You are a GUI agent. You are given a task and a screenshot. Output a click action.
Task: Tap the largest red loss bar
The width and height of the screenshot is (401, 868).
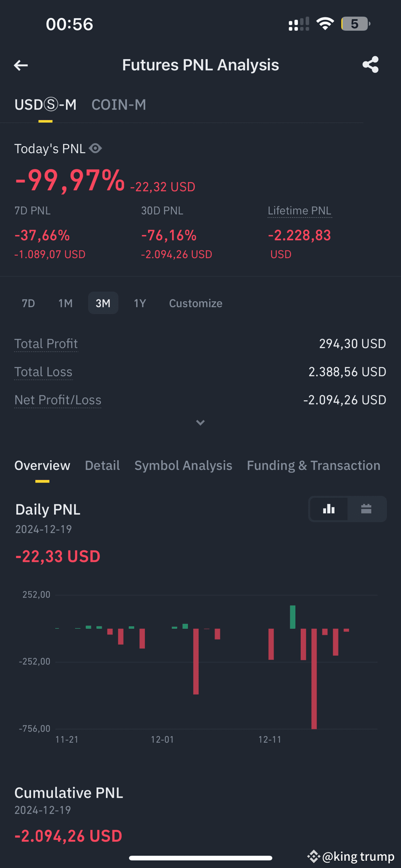(314, 679)
